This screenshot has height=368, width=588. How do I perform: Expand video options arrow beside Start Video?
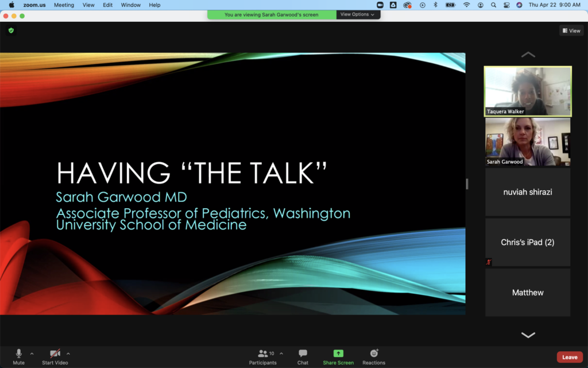68,354
